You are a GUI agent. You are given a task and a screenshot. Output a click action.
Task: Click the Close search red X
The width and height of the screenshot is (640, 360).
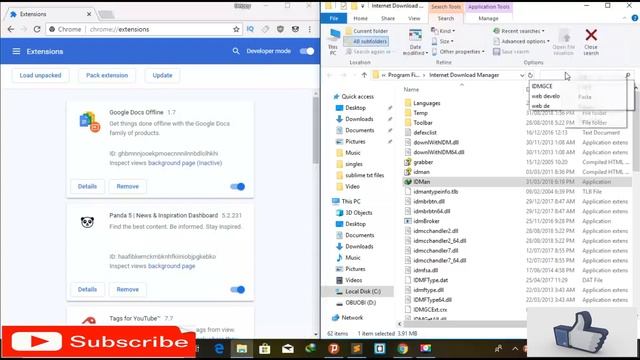pyautogui.click(x=591, y=41)
